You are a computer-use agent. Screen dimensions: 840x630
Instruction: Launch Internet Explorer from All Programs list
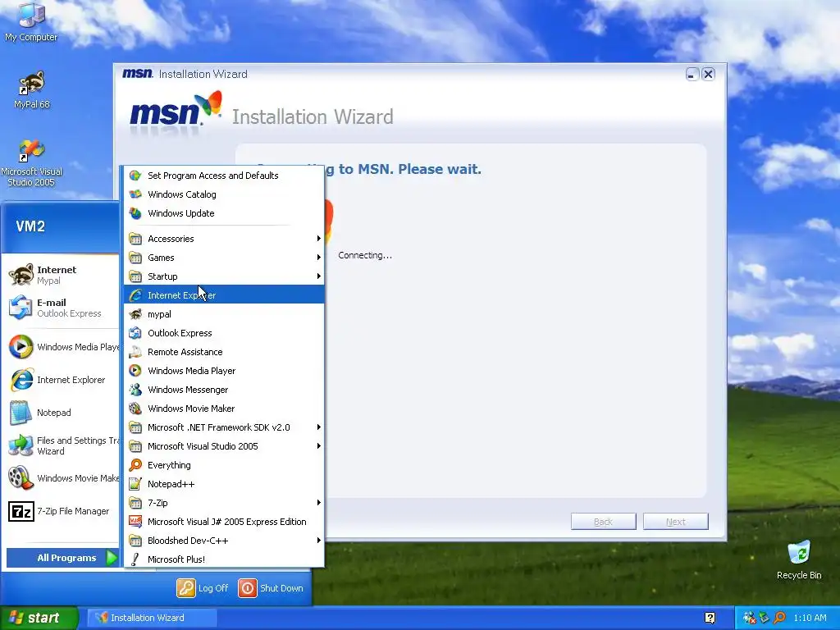pos(224,295)
